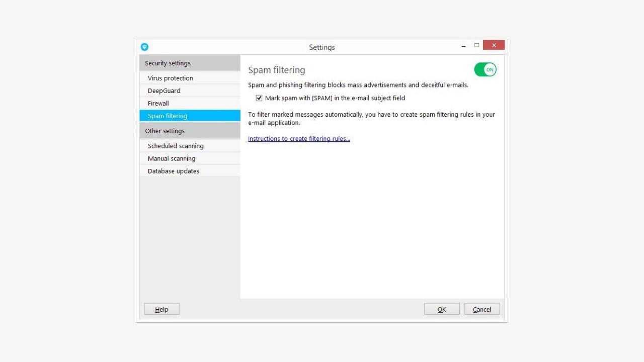The width and height of the screenshot is (644, 362).
Task: Open Scheduled scanning settings
Action: tap(175, 146)
